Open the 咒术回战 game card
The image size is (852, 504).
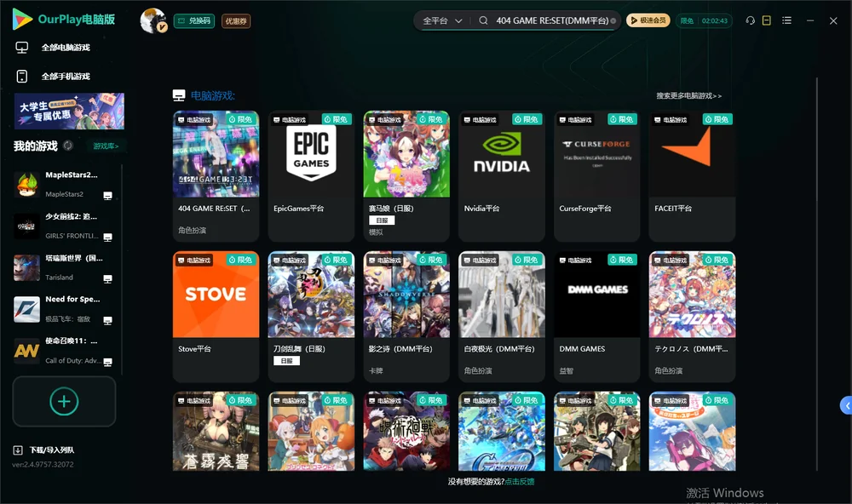(406, 432)
